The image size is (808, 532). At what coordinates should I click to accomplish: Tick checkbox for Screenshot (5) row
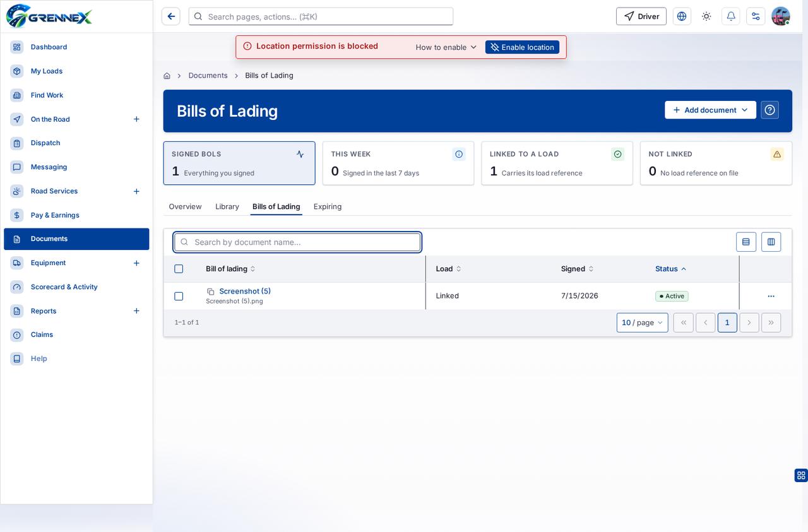(x=179, y=296)
